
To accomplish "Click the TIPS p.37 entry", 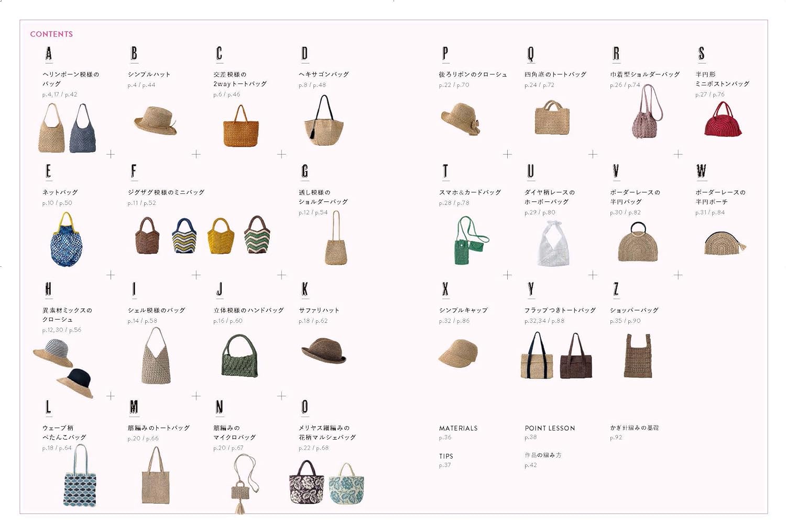I will click(x=446, y=460).
